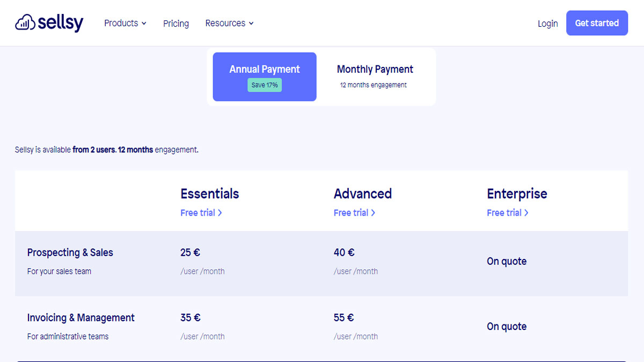Image resolution: width=644 pixels, height=362 pixels.
Task: Start a Free trial of Essentials
Action: pos(201,212)
